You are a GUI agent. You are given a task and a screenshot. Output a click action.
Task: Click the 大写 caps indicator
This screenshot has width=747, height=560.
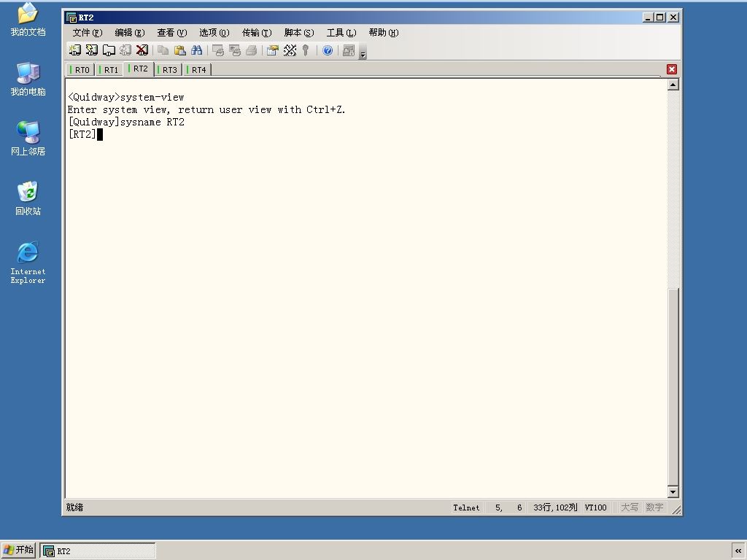click(x=630, y=507)
